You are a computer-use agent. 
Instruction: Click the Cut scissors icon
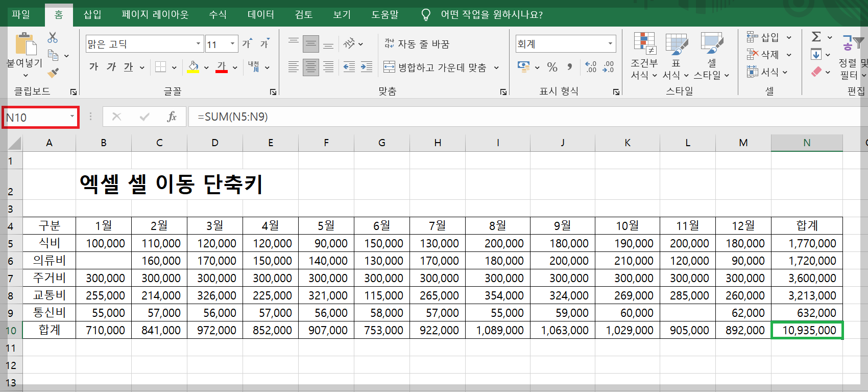tap(53, 37)
